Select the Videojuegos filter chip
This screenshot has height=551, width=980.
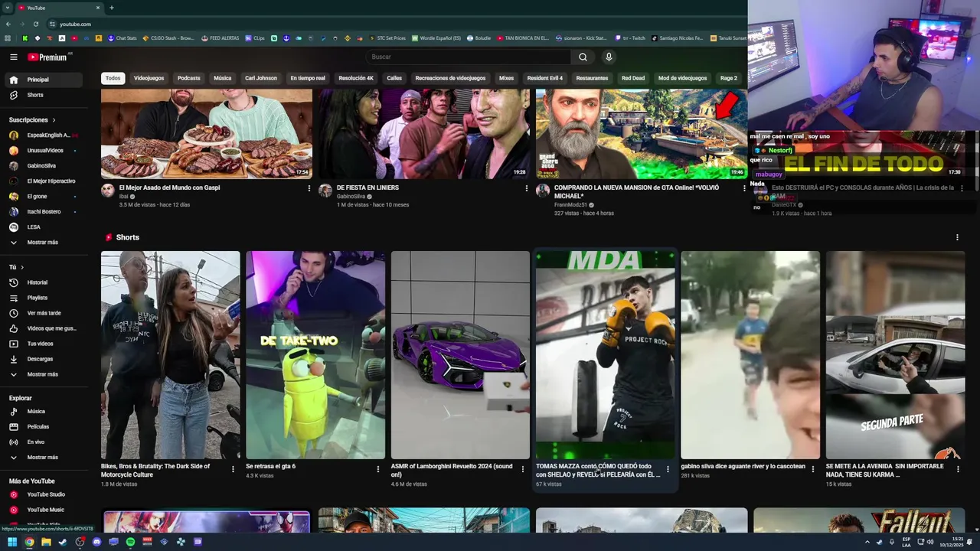pos(149,78)
